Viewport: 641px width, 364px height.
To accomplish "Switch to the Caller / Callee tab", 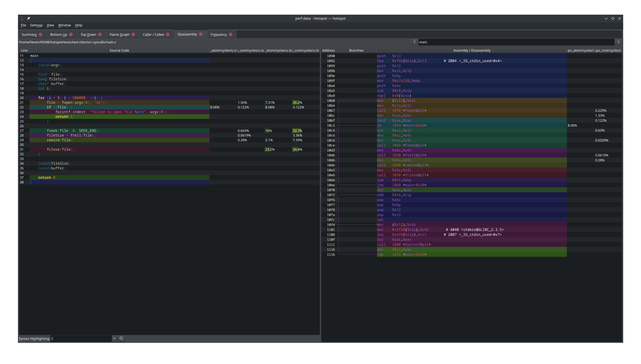I will (153, 34).
